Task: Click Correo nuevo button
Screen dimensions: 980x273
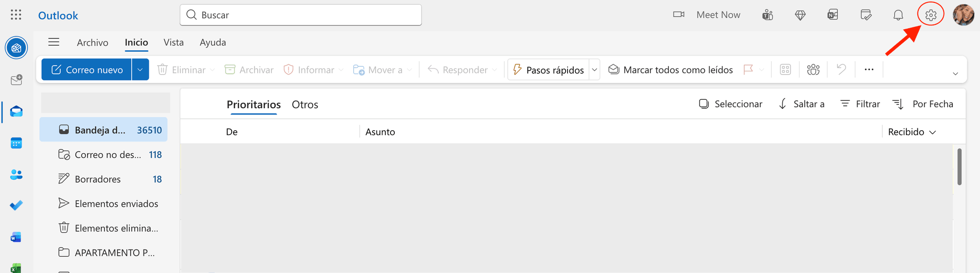Action: point(87,70)
